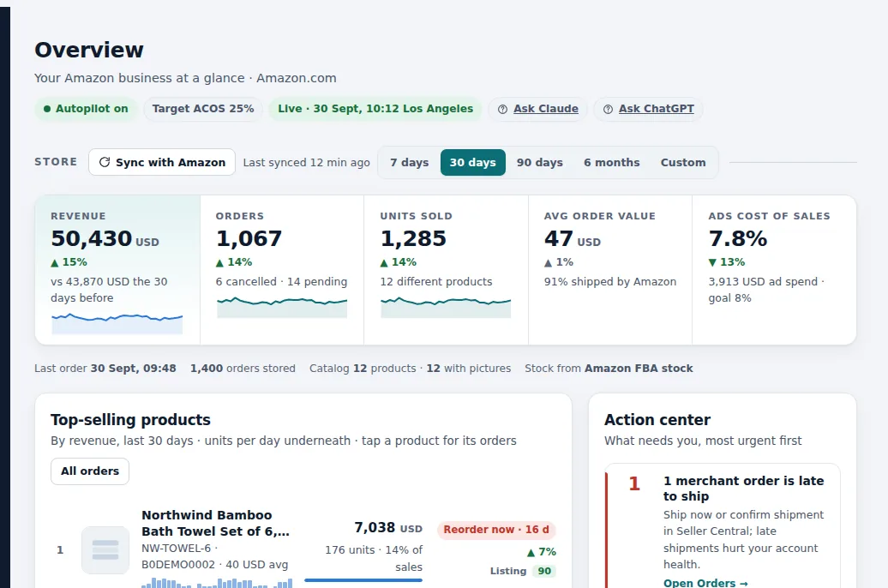
Task: Click the refresh icon in Sync button
Action: tap(105, 162)
